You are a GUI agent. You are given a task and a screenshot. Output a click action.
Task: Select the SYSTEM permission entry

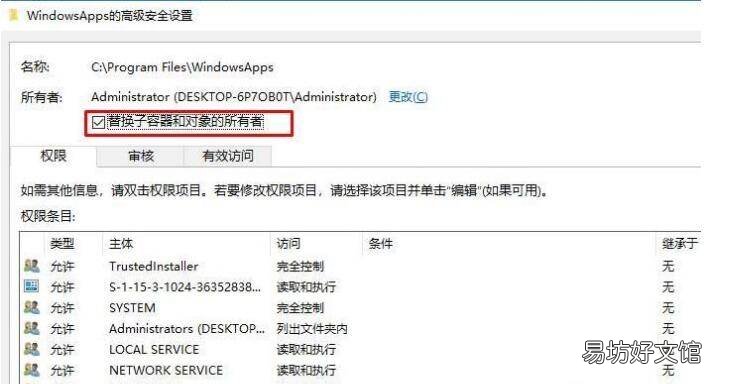360,308
